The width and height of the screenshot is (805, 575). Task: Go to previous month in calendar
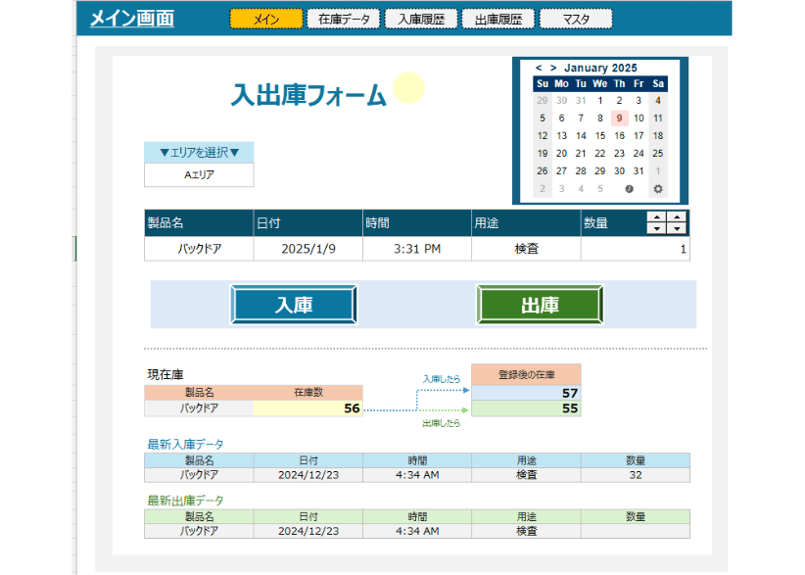(x=539, y=68)
